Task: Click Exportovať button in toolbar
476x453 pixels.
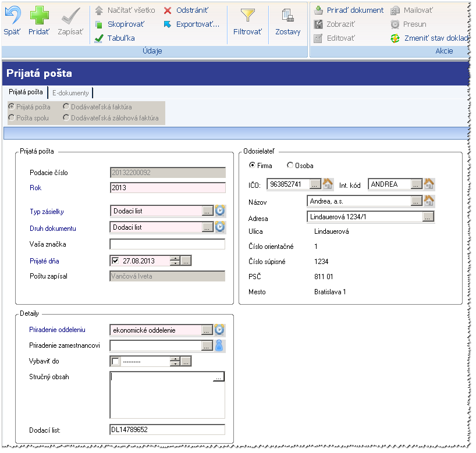Action: [x=191, y=24]
